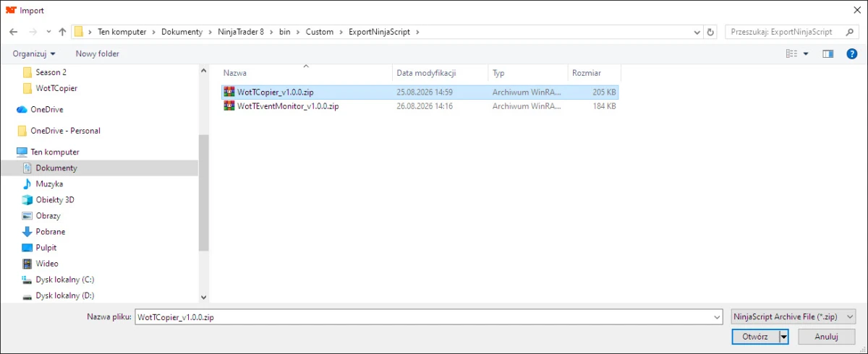Click the NinjaTrader icon in title bar
This screenshot has width=868, height=354.
click(11, 10)
